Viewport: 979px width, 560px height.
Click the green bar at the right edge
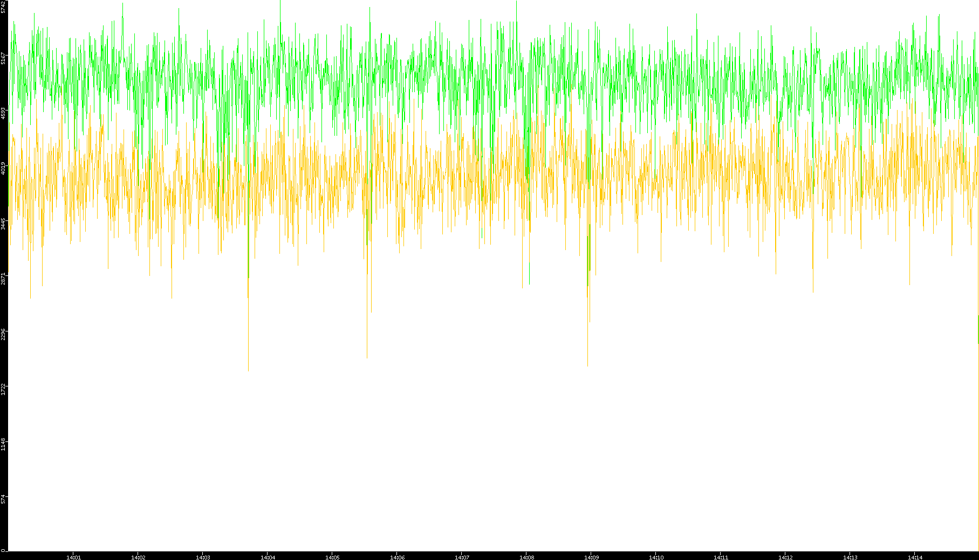(978, 329)
